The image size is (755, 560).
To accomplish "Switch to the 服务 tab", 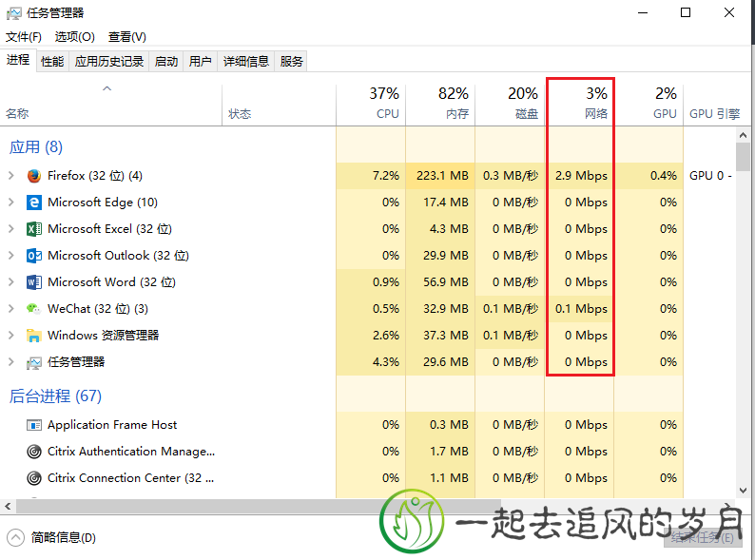I will (291, 61).
